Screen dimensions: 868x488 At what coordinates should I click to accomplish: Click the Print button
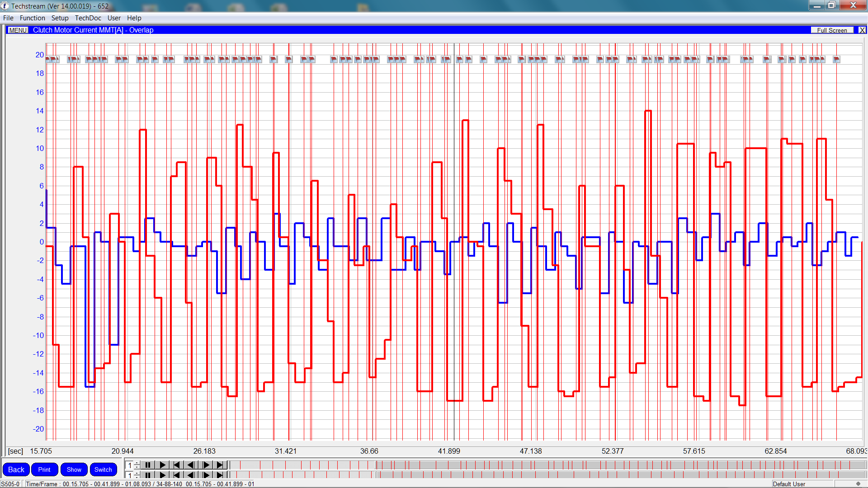(44, 469)
